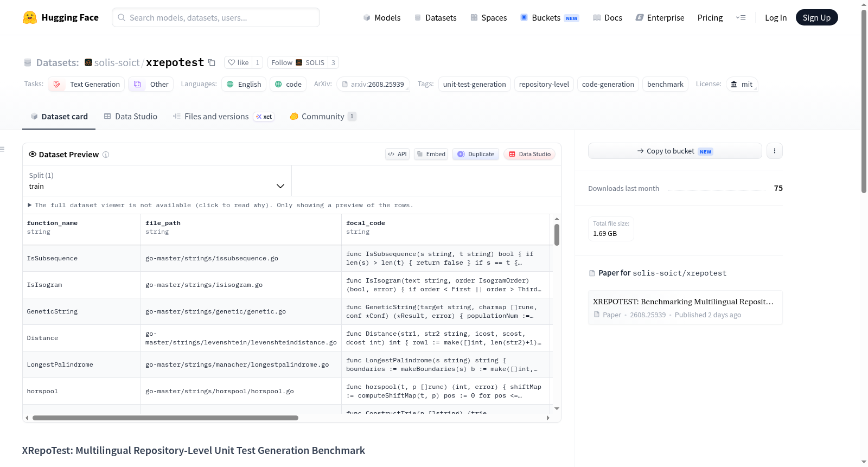Select the unit-test-generation tag

[x=475, y=84]
